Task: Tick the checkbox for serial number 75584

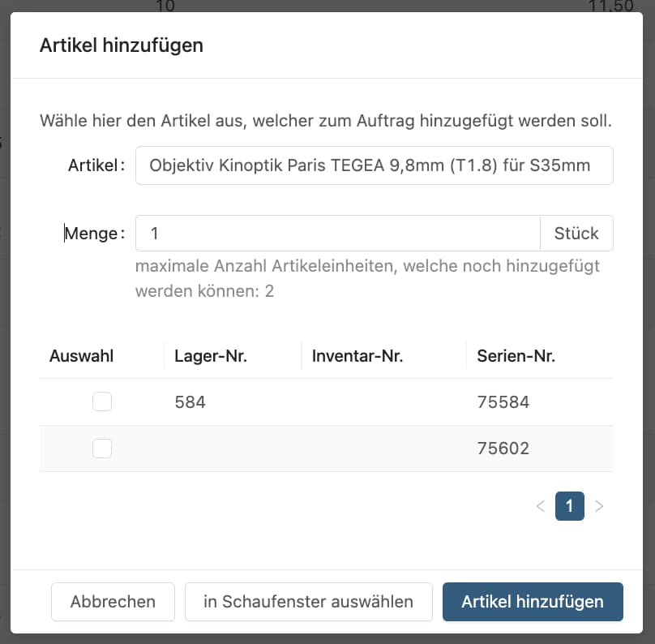Action: pyautogui.click(x=102, y=401)
